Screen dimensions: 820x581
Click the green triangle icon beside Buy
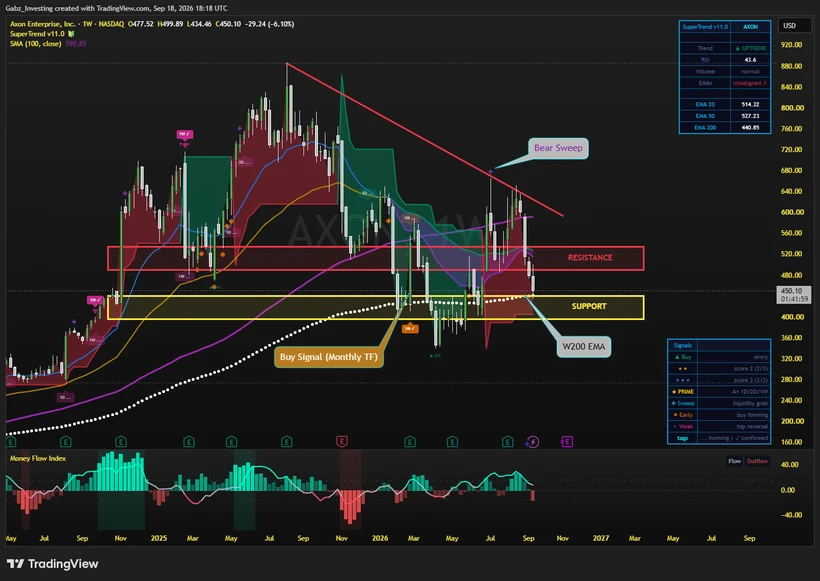pyautogui.click(x=677, y=357)
